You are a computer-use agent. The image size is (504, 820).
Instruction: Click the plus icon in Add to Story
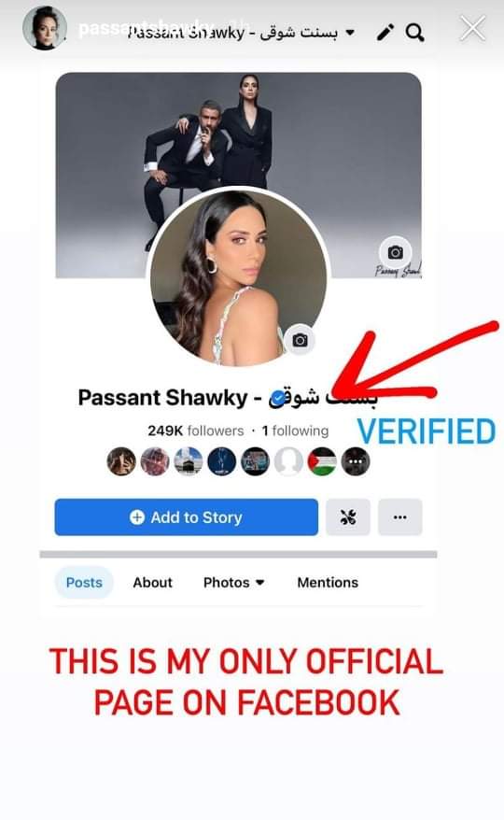pos(137,517)
